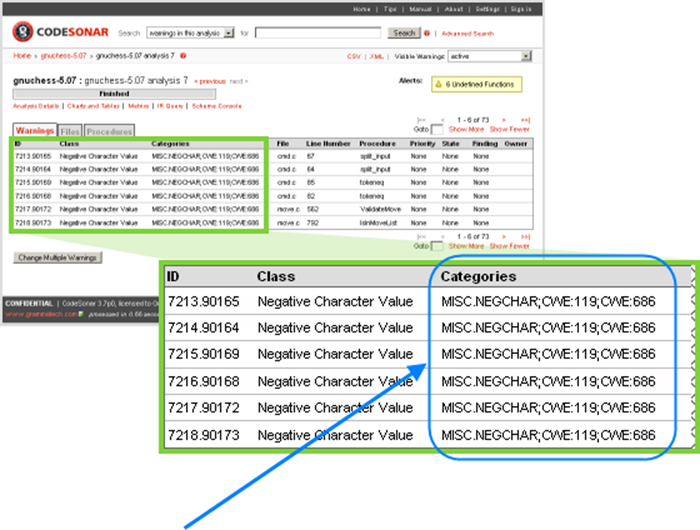700x530 pixels.
Task: Open the Analysis Details link
Action: [x=36, y=106]
